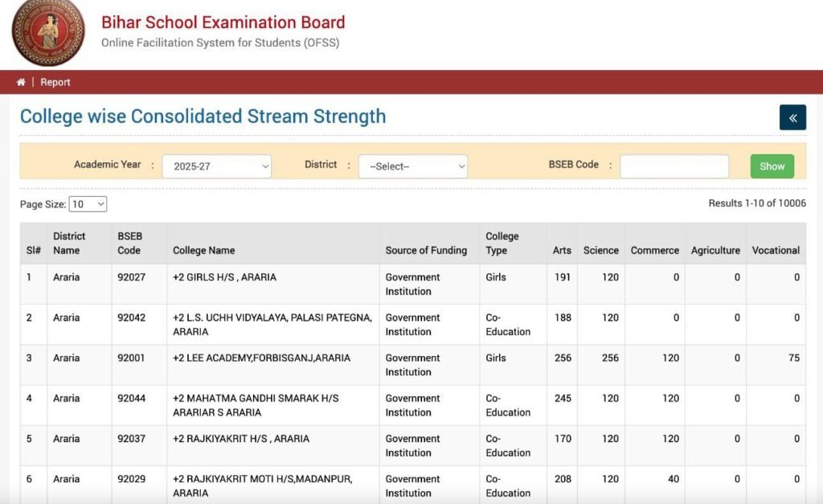Open the Page Size dropdown
Viewport: 823px width, 504px height.
(87, 204)
